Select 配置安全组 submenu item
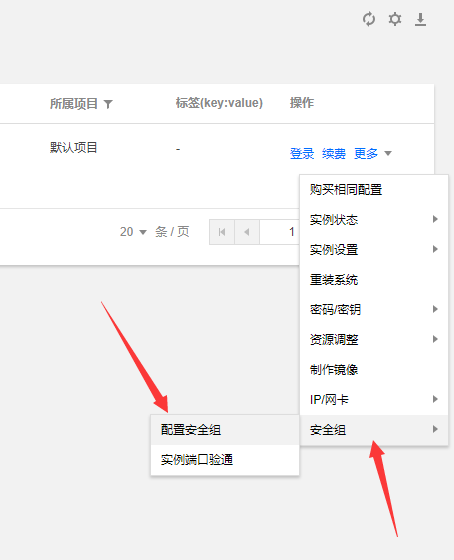Screen dimensions: 454x560 (225, 430)
